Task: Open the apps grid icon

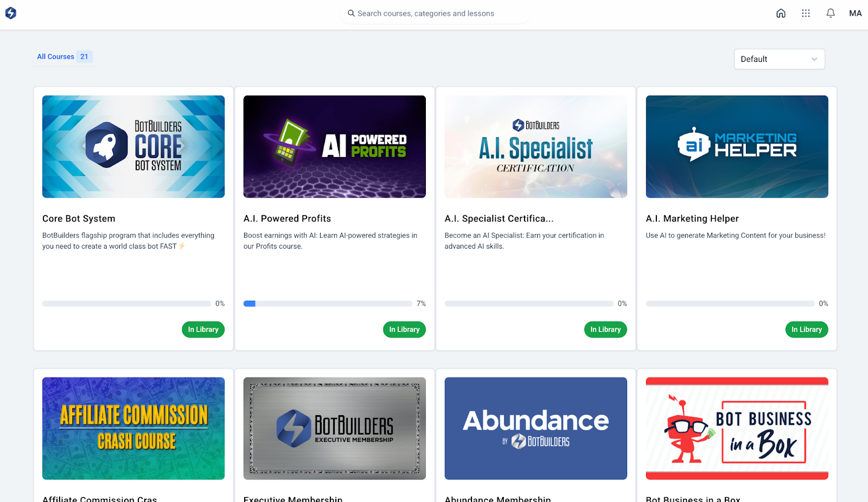Action: [806, 13]
